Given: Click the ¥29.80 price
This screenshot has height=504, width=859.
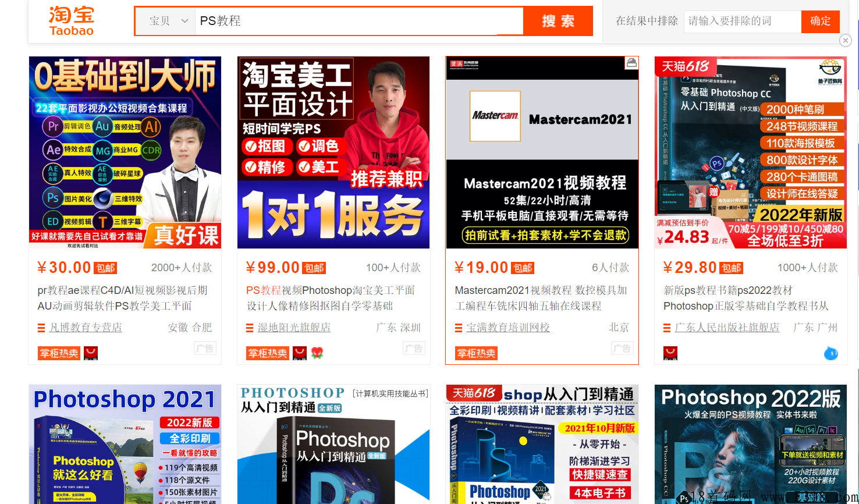Looking at the screenshot, I should tap(690, 268).
